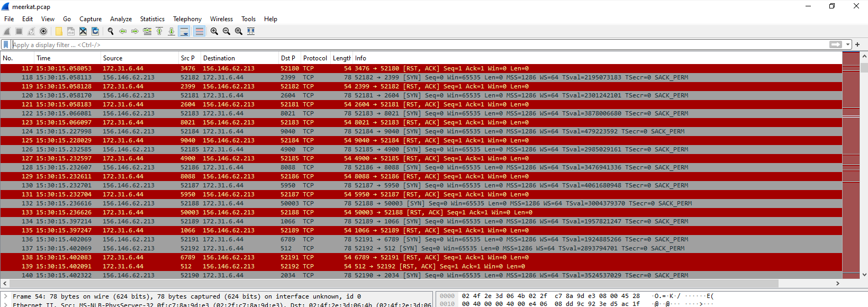Image resolution: width=868 pixels, height=307 pixels.
Task: Open the File menu
Action: (9, 19)
